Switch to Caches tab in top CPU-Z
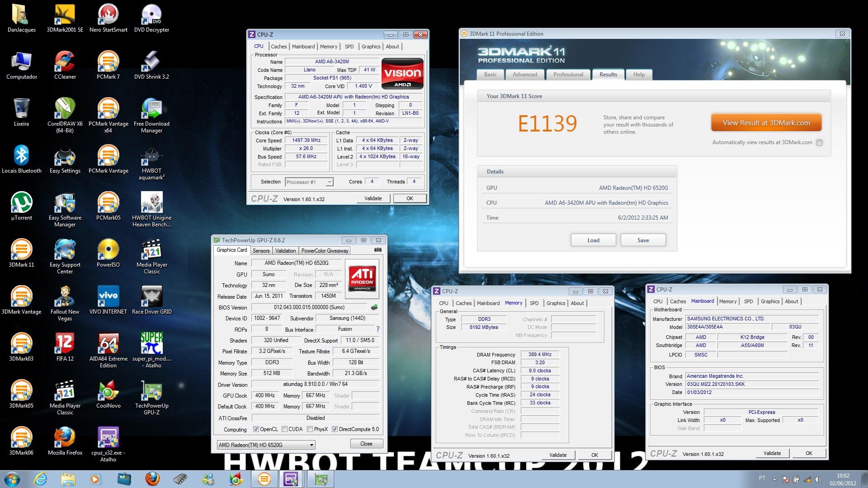 pos(278,47)
